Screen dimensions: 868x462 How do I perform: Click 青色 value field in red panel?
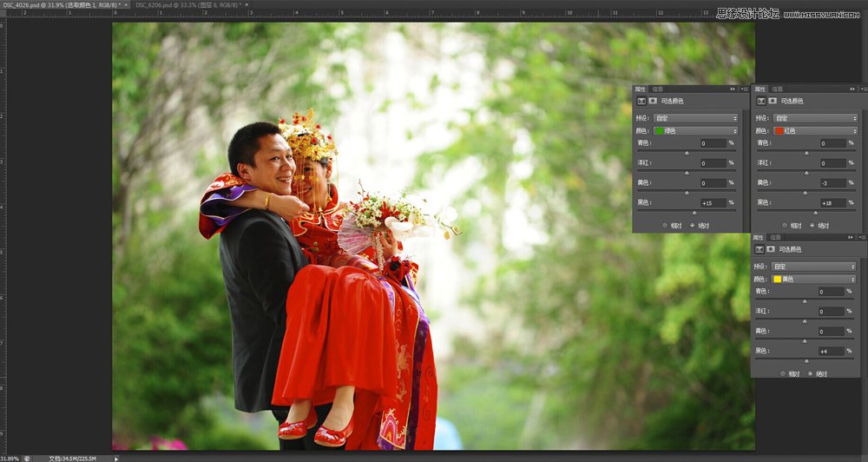pos(833,143)
